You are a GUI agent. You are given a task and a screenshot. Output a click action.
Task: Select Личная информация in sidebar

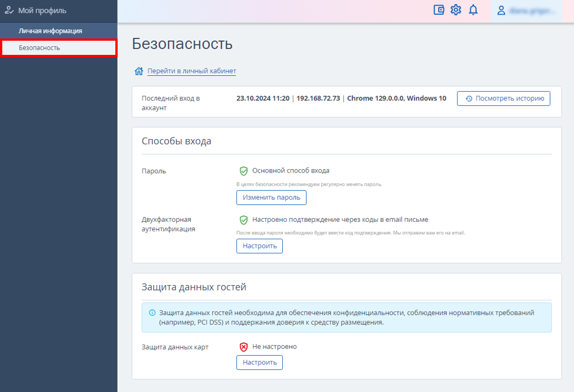click(x=59, y=31)
